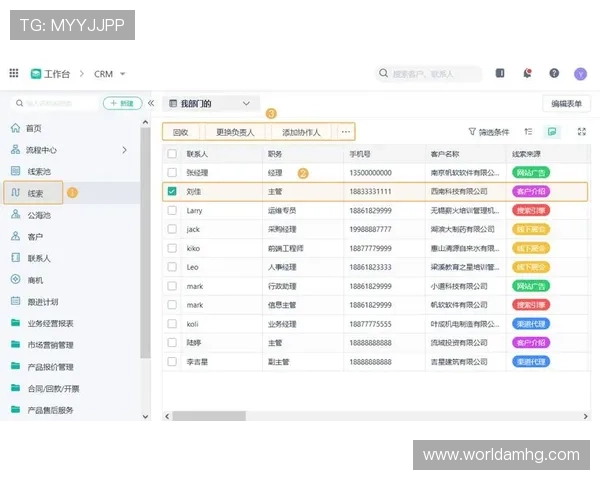Collapse sidebar with double chevron icon

(x=151, y=103)
